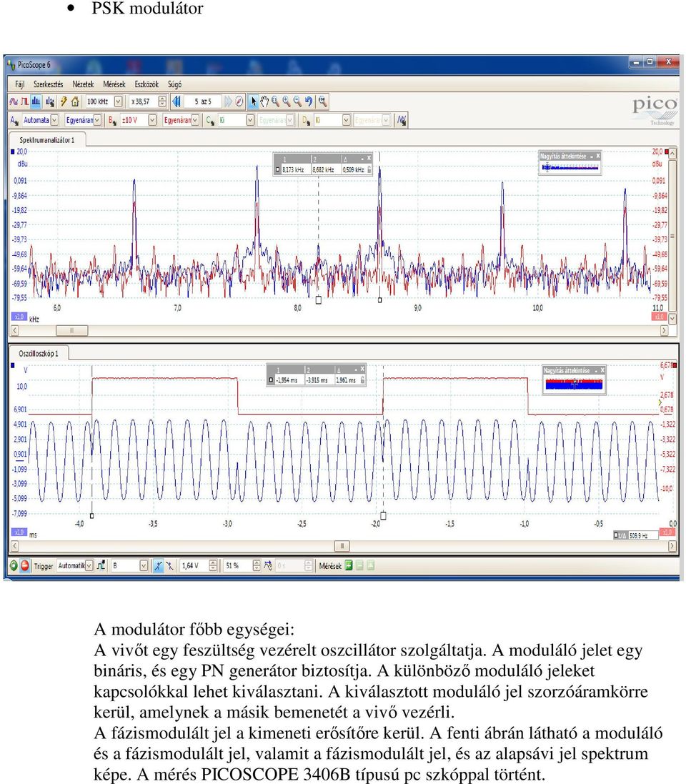686x784 pixels.
Task: Select falling edge trigger icon
Action: pos(170,565)
